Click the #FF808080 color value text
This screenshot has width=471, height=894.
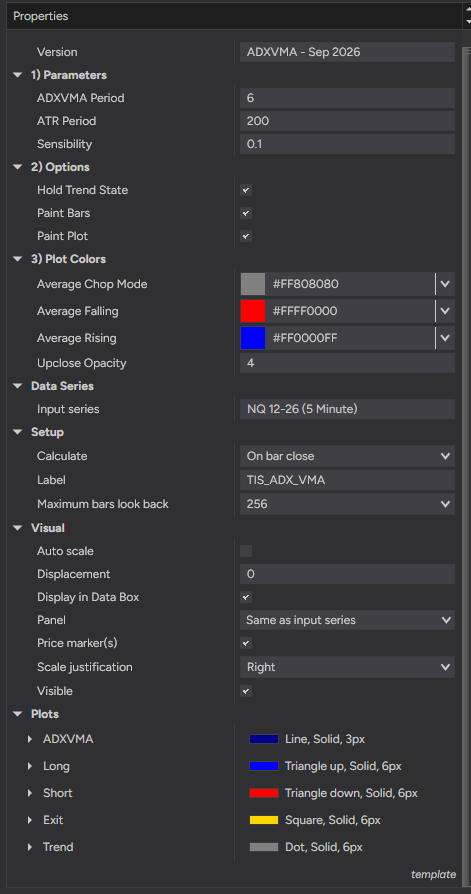pyautogui.click(x=304, y=284)
